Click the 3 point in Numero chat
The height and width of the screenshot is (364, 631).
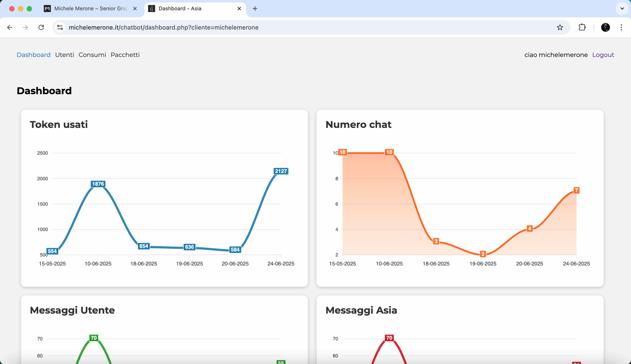click(x=436, y=241)
